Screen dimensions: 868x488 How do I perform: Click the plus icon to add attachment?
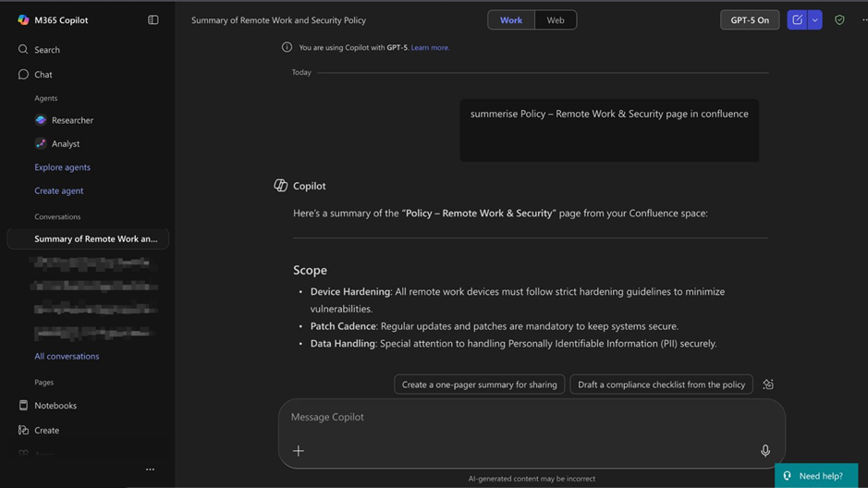click(299, 451)
